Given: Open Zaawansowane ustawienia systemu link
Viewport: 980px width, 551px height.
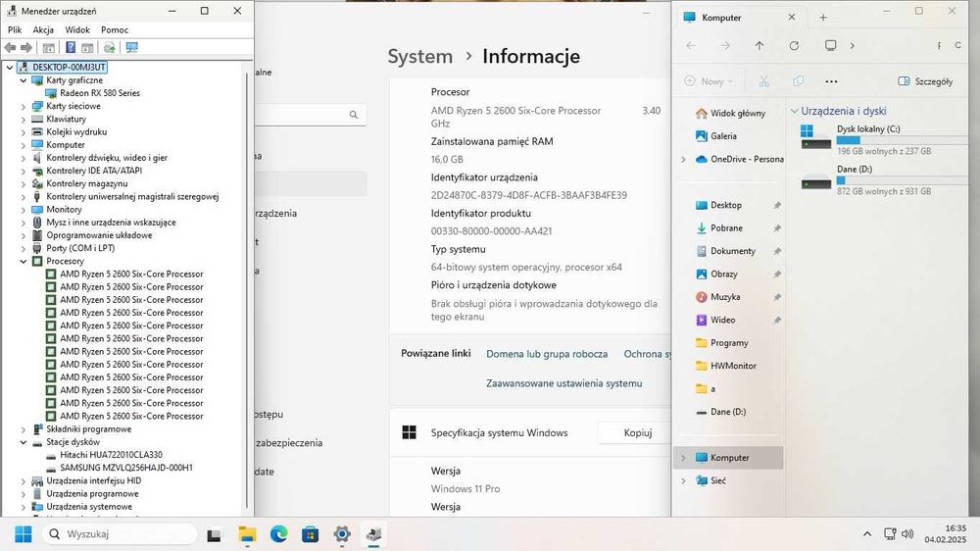Looking at the screenshot, I should point(563,383).
